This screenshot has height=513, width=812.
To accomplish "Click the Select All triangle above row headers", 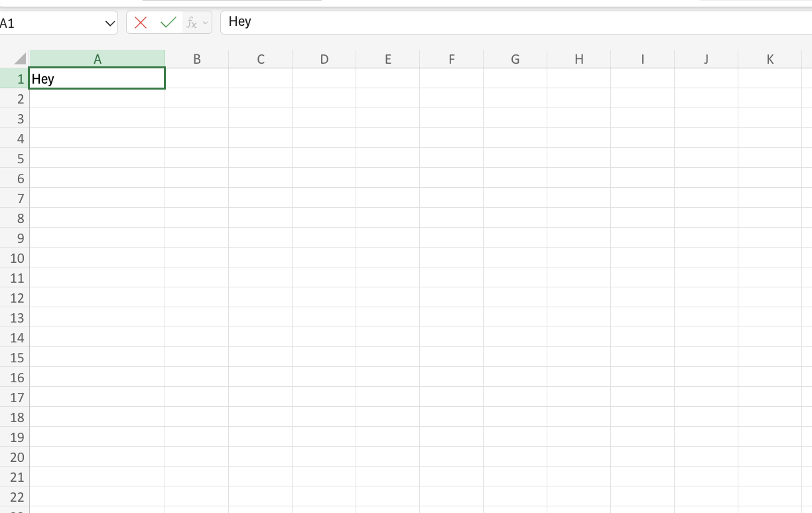I will coord(20,58).
